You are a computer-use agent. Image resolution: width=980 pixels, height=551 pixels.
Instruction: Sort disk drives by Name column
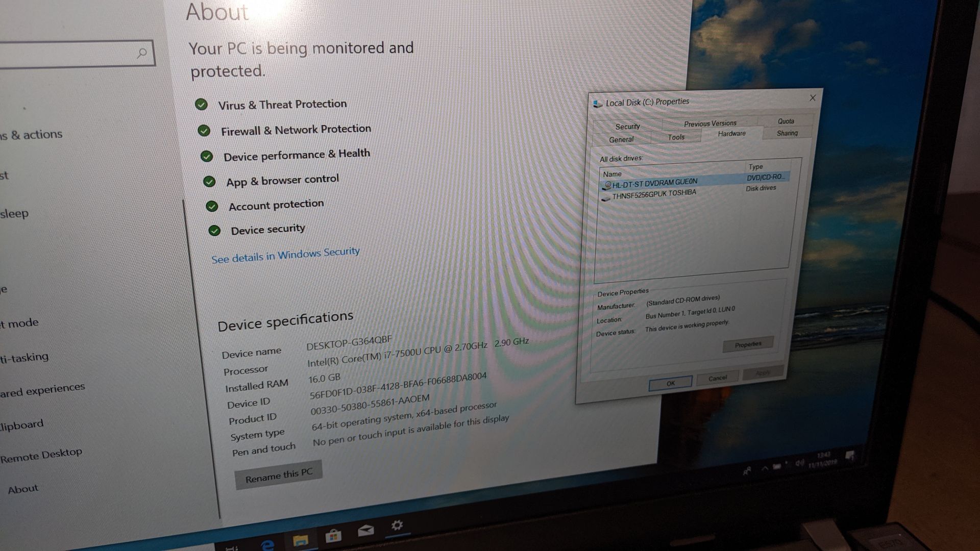click(672, 171)
